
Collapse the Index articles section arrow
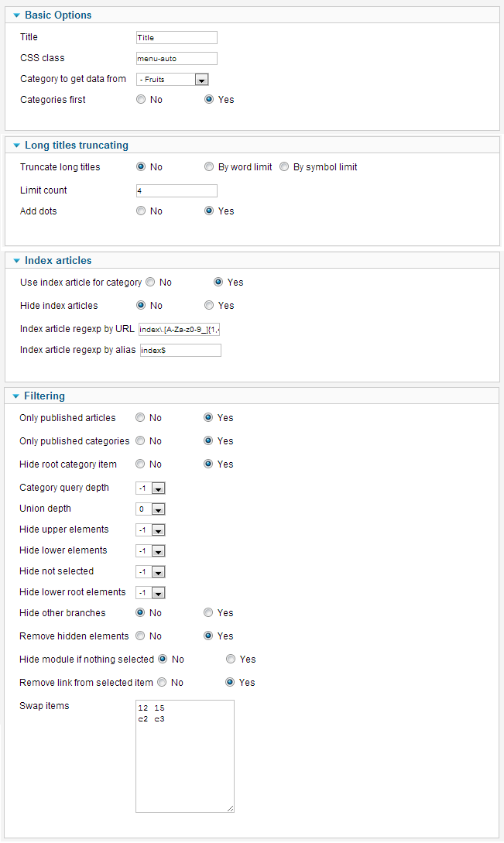point(17,261)
